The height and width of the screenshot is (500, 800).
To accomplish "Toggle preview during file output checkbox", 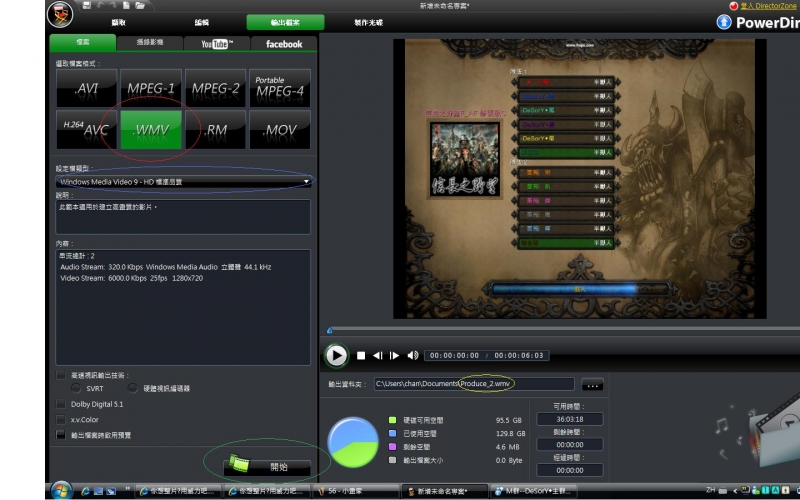I will 61,435.
